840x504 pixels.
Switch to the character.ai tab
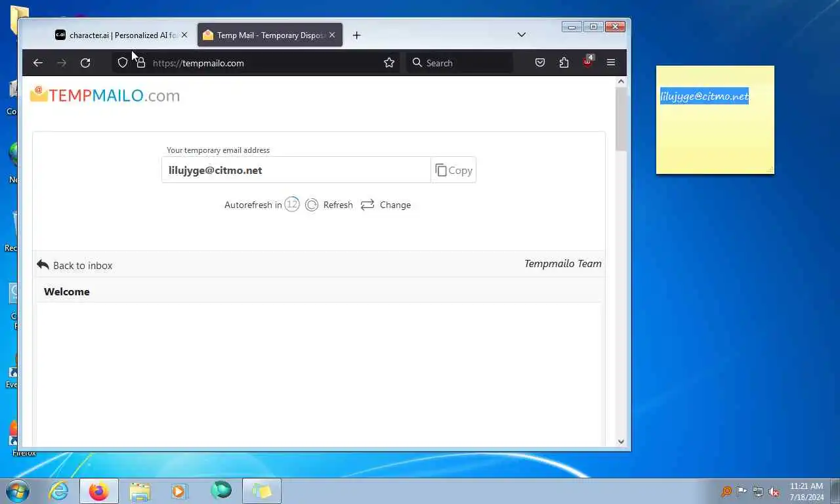click(x=122, y=35)
